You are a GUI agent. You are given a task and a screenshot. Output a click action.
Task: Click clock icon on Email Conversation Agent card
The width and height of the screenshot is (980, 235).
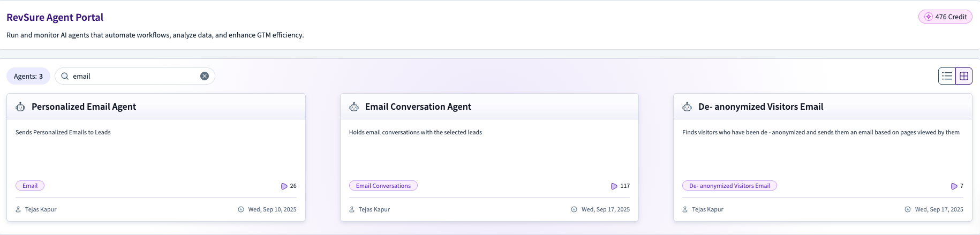coord(574,209)
